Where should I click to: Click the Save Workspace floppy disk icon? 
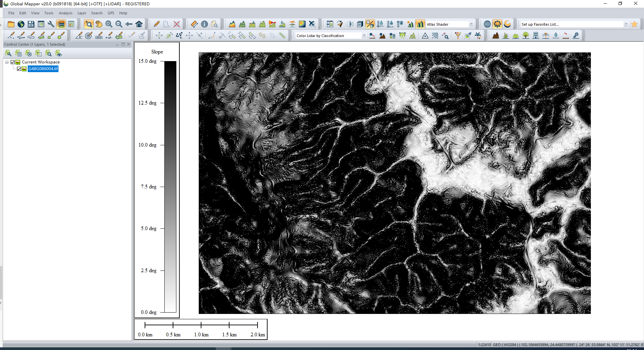pyautogui.click(x=31, y=24)
